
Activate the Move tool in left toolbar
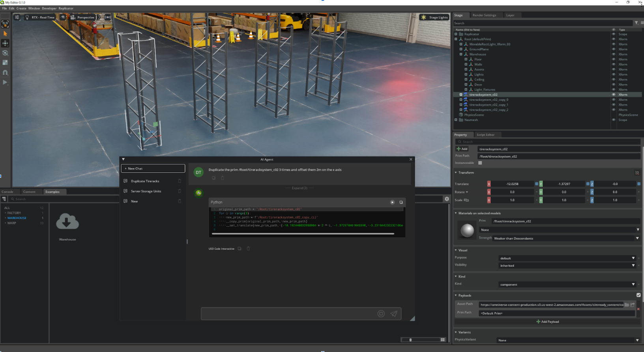click(x=5, y=43)
